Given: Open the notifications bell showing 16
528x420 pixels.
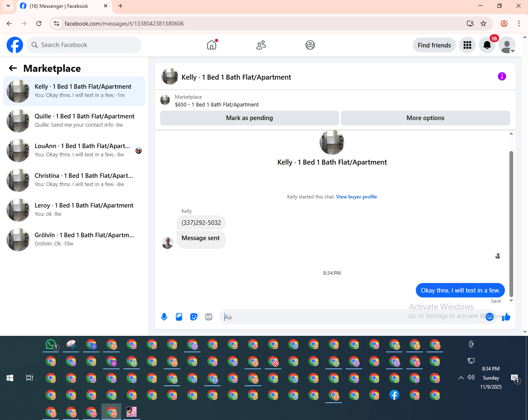Looking at the screenshot, I should click(x=487, y=45).
